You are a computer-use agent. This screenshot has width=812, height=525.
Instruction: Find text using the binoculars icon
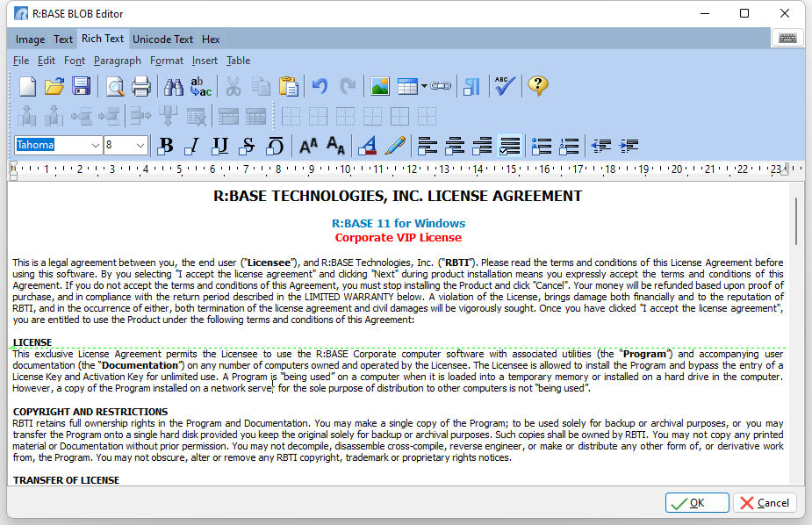click(x=174, y=86)
